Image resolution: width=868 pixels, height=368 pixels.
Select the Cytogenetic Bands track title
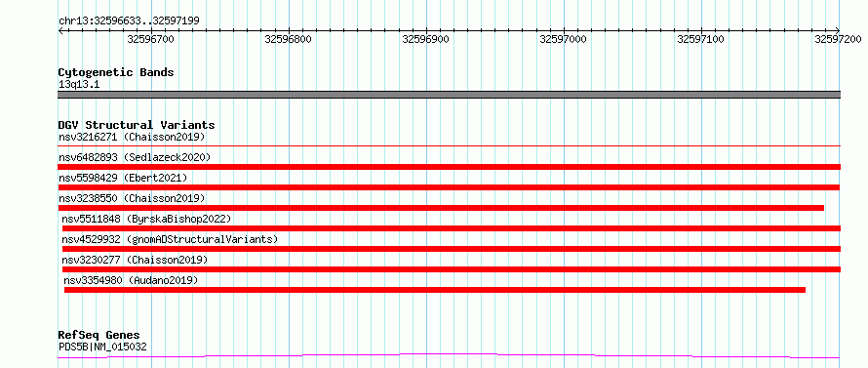point(116,72)
